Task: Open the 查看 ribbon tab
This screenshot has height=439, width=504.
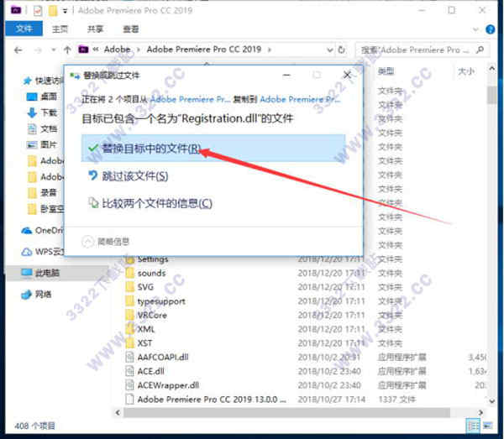Action: (x=131, y=29)
